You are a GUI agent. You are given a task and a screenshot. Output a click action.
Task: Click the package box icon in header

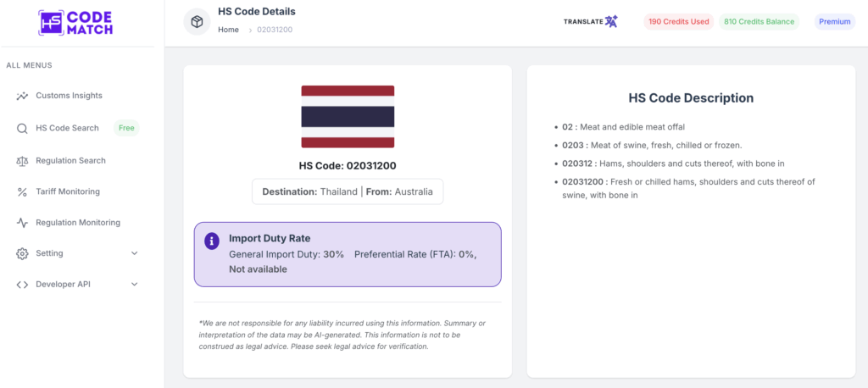pos(197,22)
